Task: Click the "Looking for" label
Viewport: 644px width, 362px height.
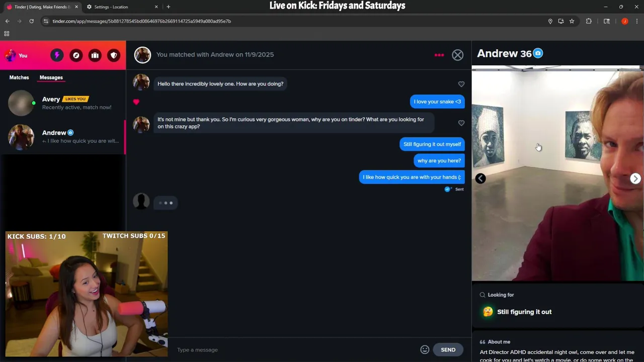Action: coord(501,295)
